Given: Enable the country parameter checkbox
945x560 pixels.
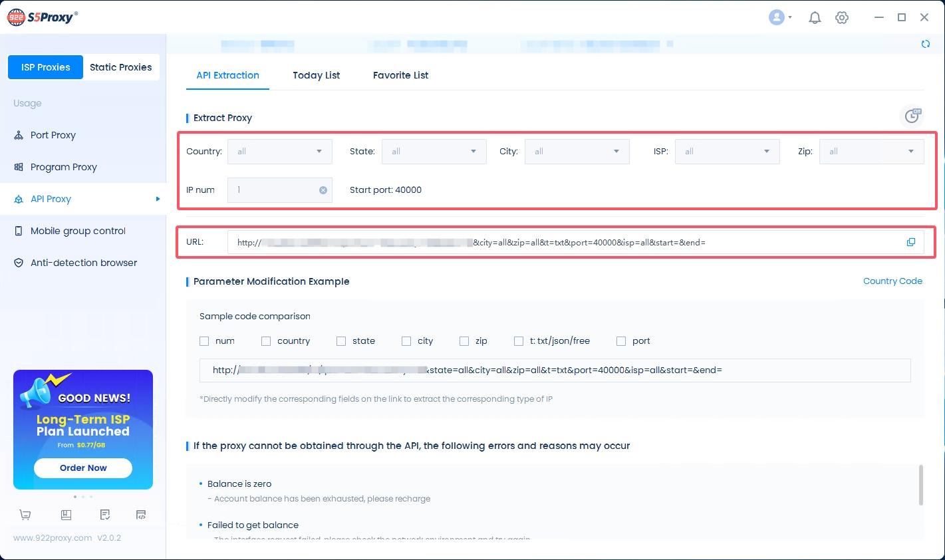Looking at the screenshot, I should (x=265, y=341).
